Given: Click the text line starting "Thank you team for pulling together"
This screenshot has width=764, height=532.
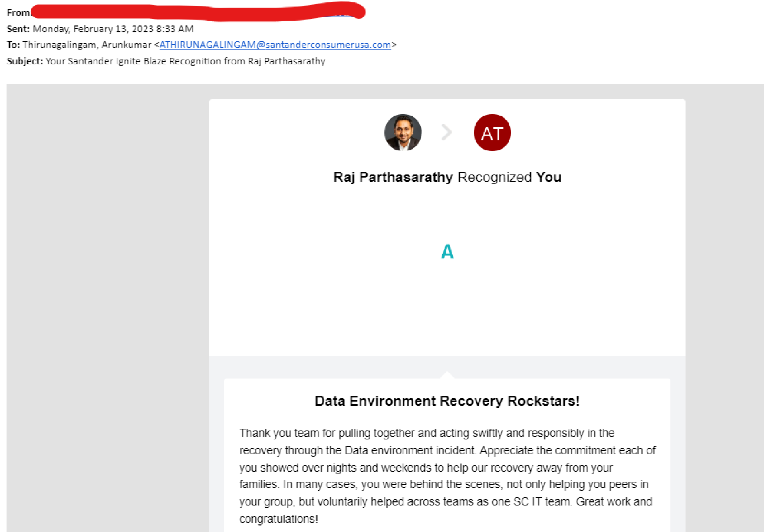Looking at the screenshot, I should 427,433.
